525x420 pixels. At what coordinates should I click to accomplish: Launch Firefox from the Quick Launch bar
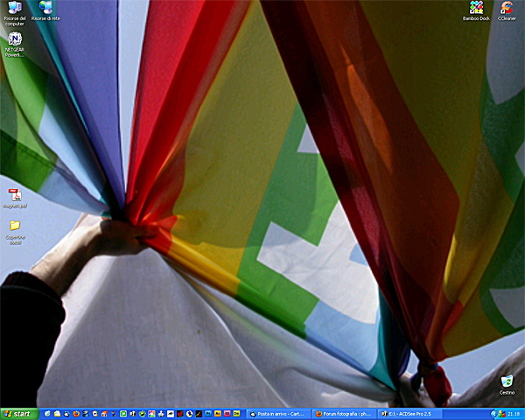click(x=76, y=413)
